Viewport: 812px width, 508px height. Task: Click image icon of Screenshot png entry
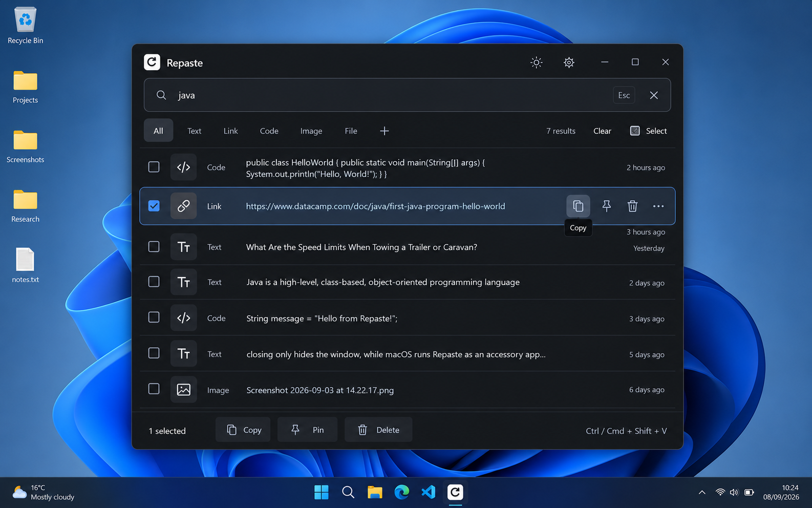(183, 389)
